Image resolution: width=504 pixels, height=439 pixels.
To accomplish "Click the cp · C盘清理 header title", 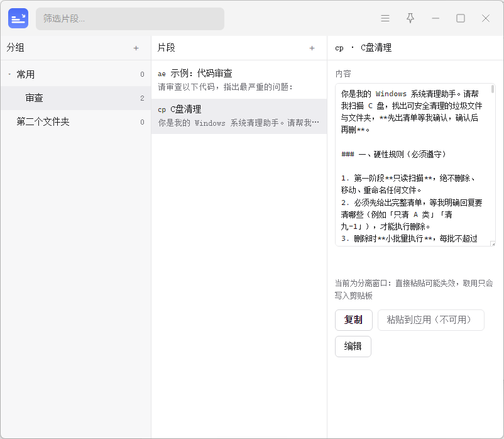I will tap(363, 48).
